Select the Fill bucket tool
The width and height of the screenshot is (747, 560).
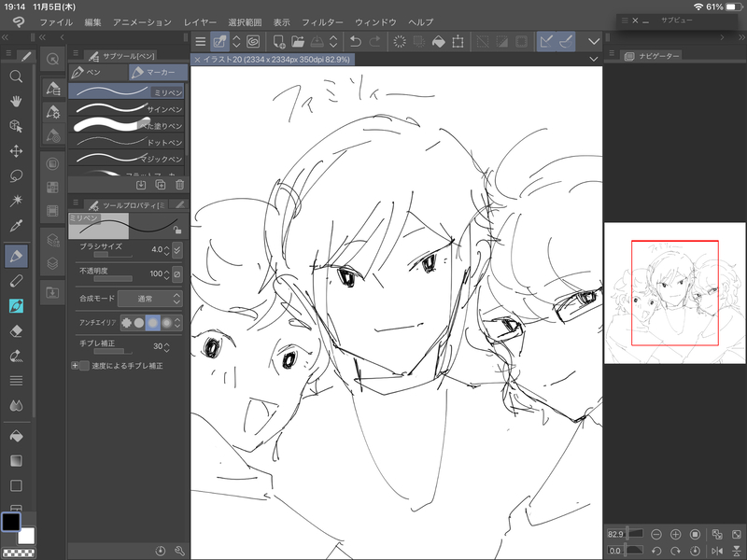(x=16, y=436)
